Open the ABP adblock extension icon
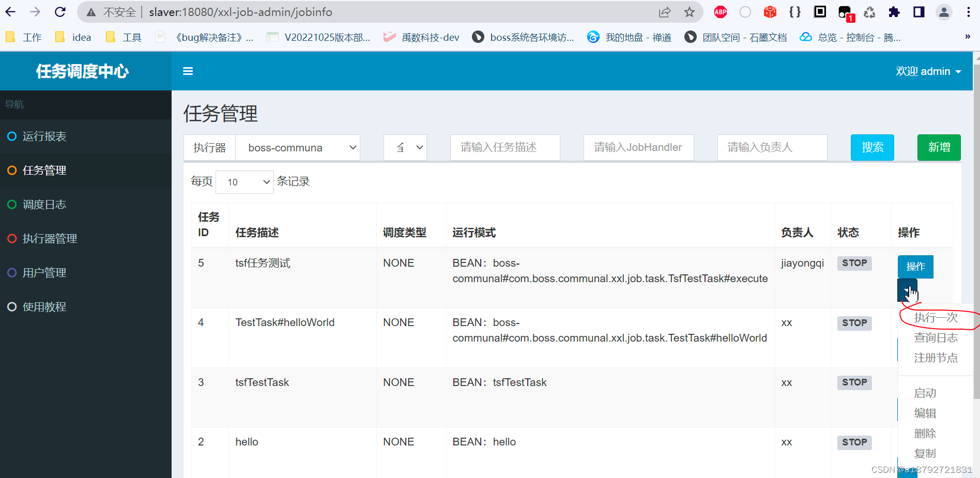 pos(721,12)
